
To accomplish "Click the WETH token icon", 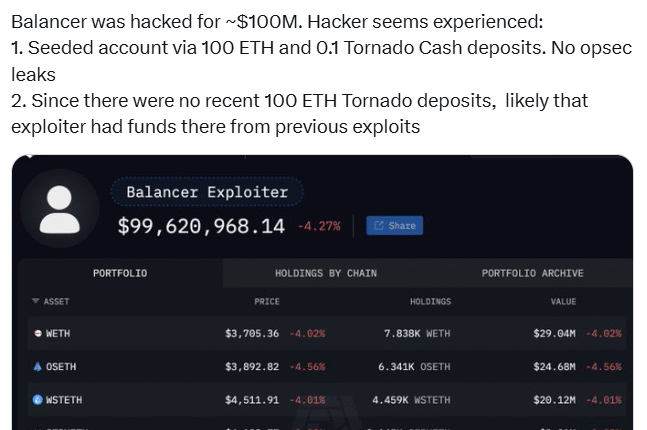I will (38, 333).
